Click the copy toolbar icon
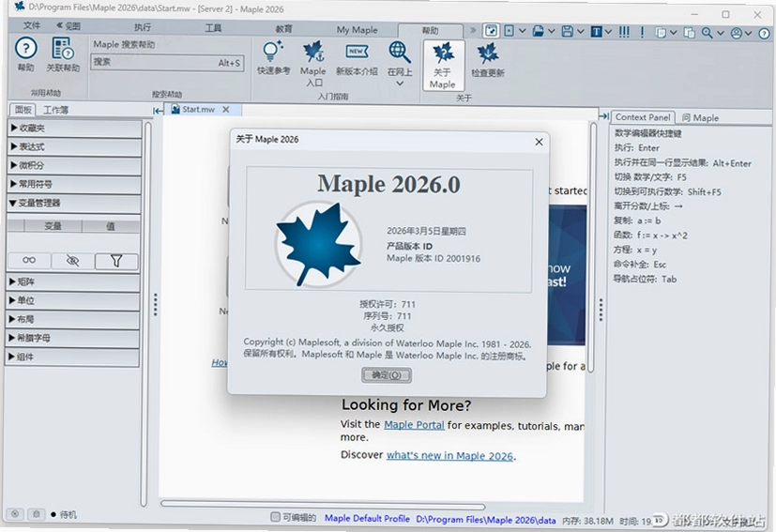 [661, 33]
